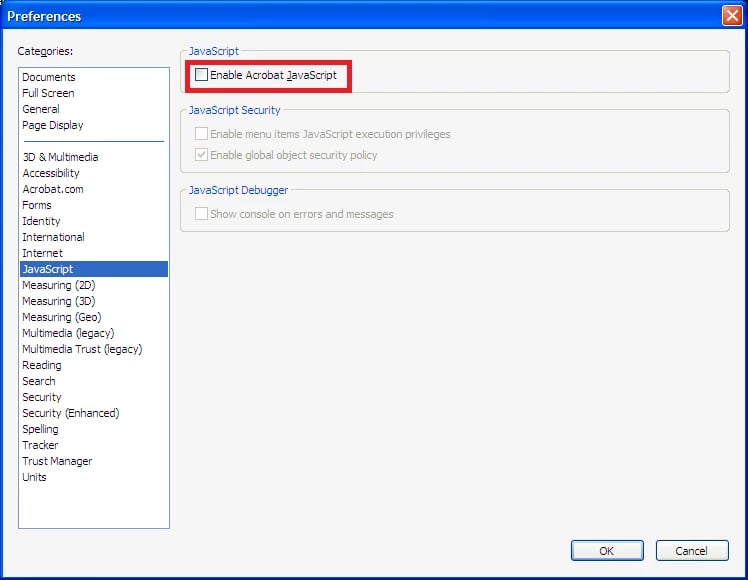Viewport: 748px width, 580px height.
Task: Close the Preferences dialog window
Action: pos(731,15)
